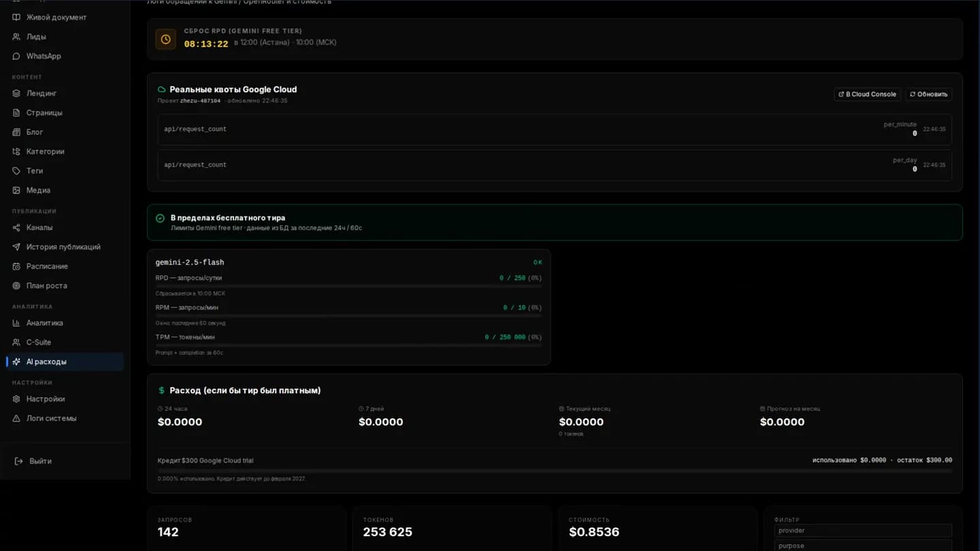Click the План роста target icon

pyautogui.click(x=16, y=286)
